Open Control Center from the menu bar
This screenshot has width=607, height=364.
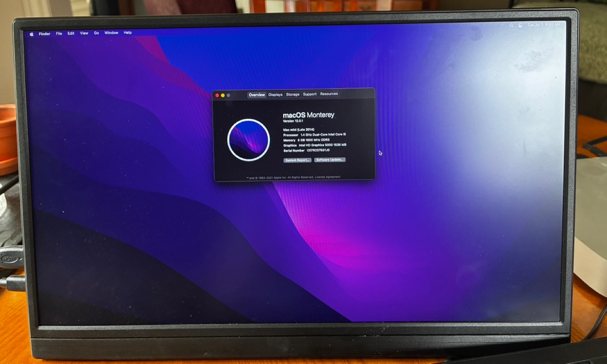(520, 25)
